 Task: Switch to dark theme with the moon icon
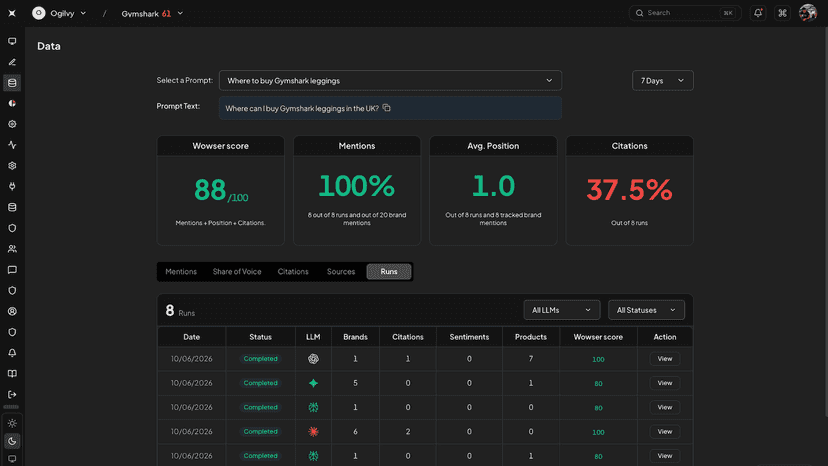click(12, 441)
